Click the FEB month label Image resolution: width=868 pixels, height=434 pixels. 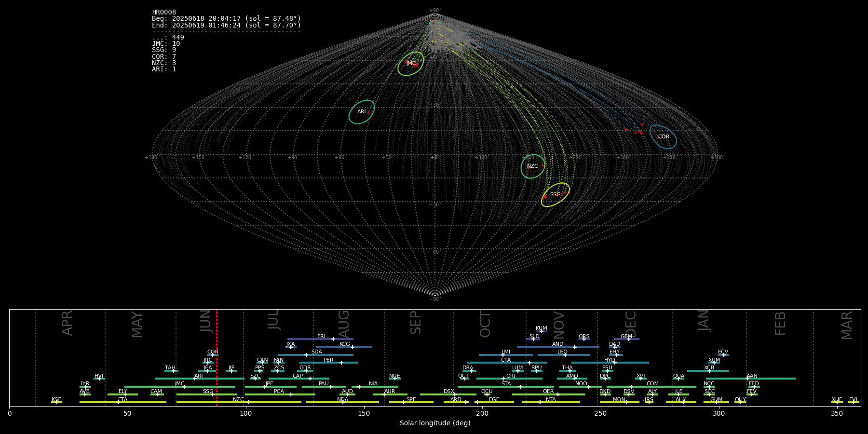pos(780,323)
